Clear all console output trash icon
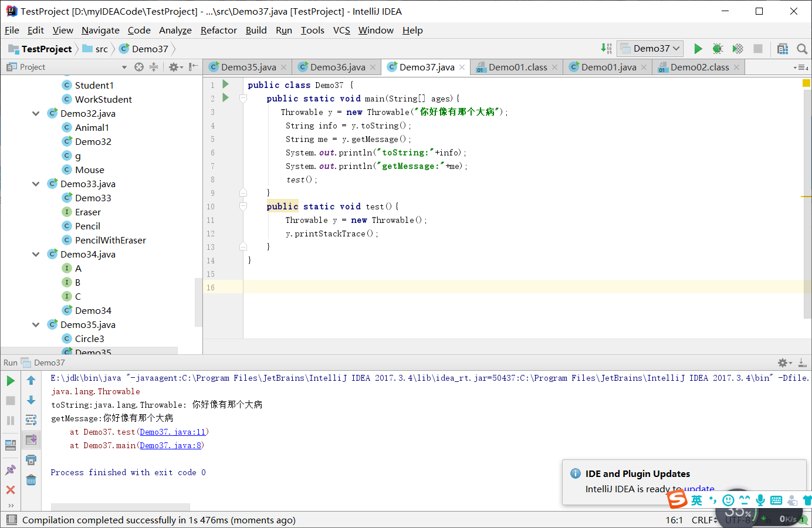 31,480
